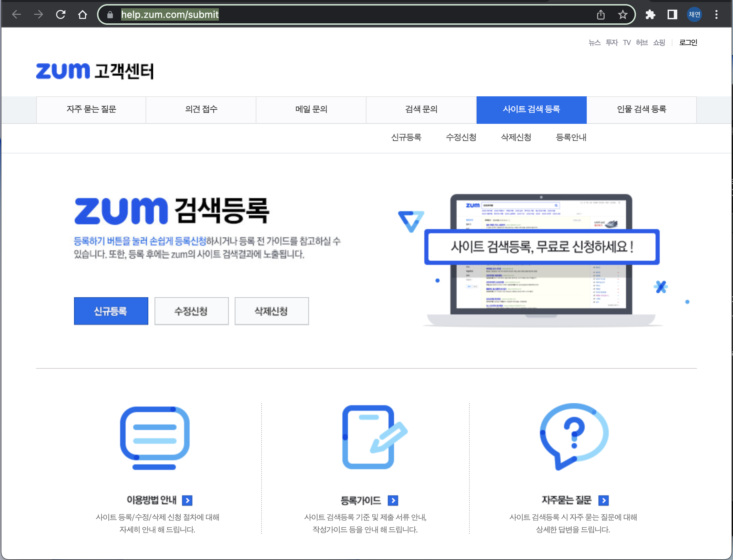Click the 로그인 link at top right
The height and width of the screenshot is (560, 733).
coord(688,42)
